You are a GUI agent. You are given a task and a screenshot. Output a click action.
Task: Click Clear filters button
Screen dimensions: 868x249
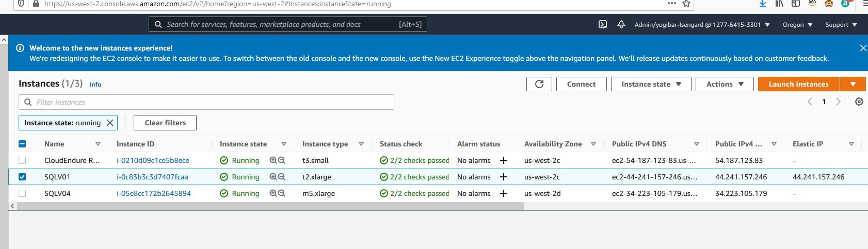coord(165,123)
